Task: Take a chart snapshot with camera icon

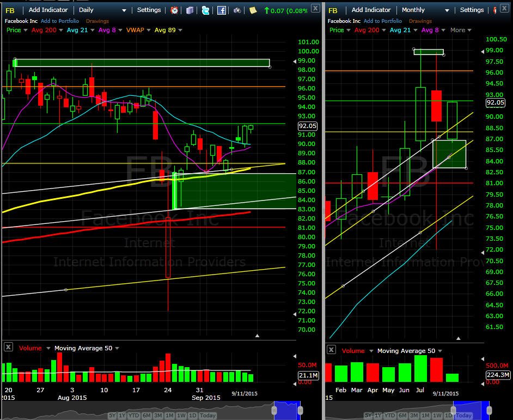Action: click(237, 10)
